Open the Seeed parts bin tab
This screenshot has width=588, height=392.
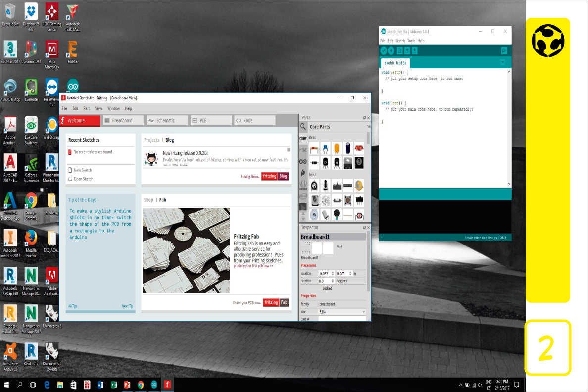[303, 185]
